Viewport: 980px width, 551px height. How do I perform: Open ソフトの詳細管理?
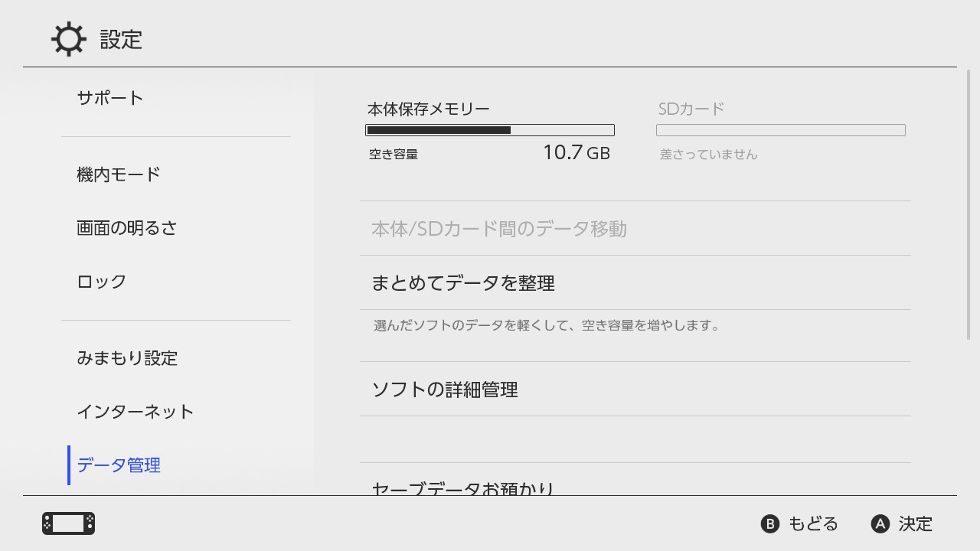(445, 390)
